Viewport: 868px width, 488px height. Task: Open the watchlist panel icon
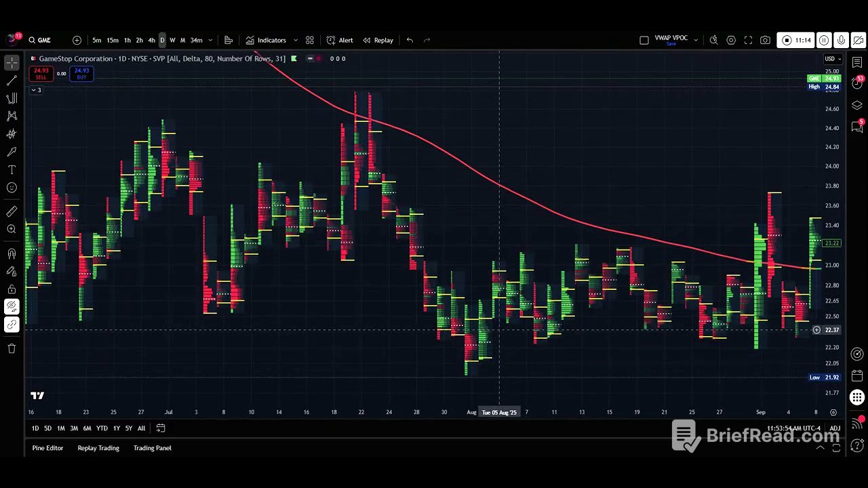pos(857,62)
